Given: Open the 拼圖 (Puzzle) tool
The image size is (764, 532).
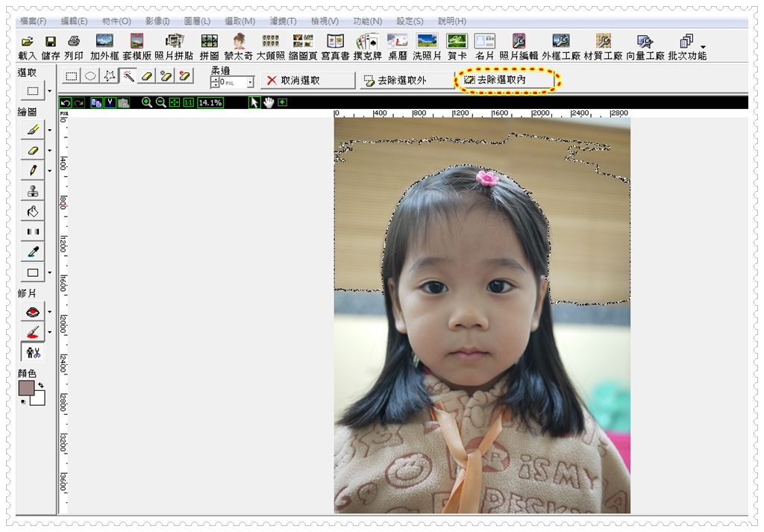Looking at the screenshot, I should point(209,47).
